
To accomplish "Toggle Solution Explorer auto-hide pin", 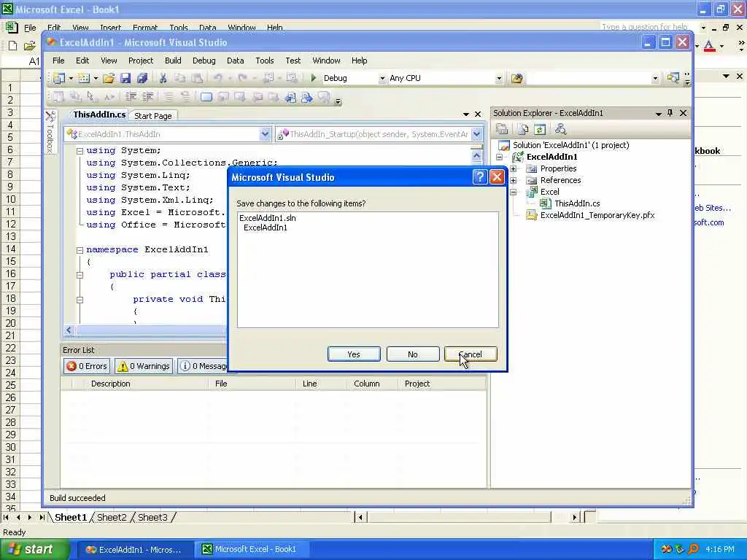I will pyautogui.click(x=670, y=113).
